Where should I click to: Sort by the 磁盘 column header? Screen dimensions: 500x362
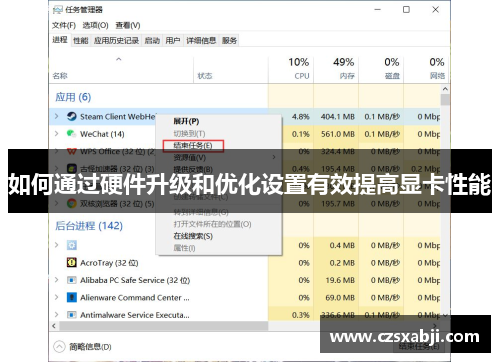(x=381, y=69)
